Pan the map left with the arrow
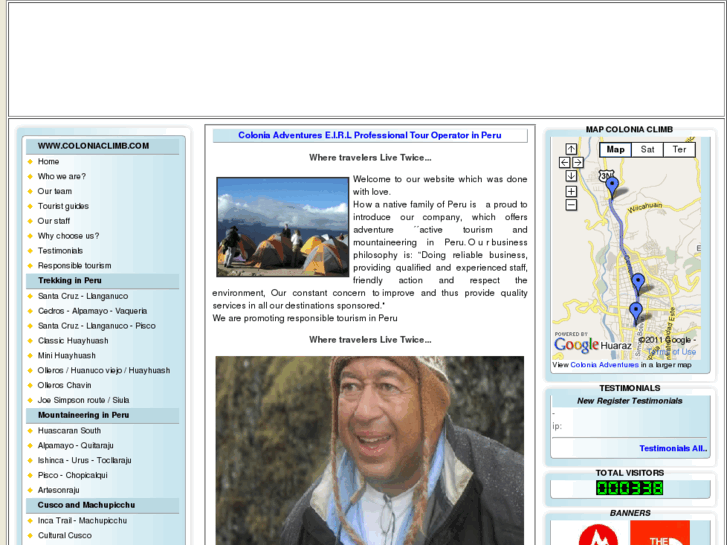Screen dimensions: 727x545 pos(564,162)
